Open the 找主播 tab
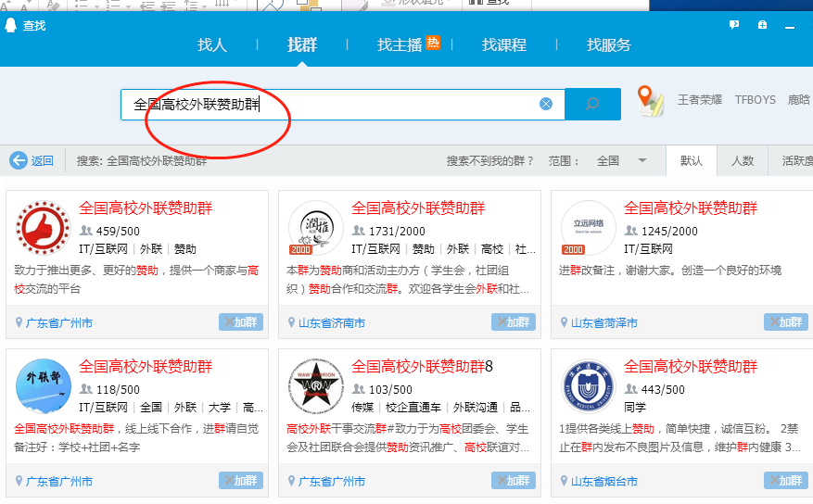This screenshot has height=504, width=813. point(400,44)
